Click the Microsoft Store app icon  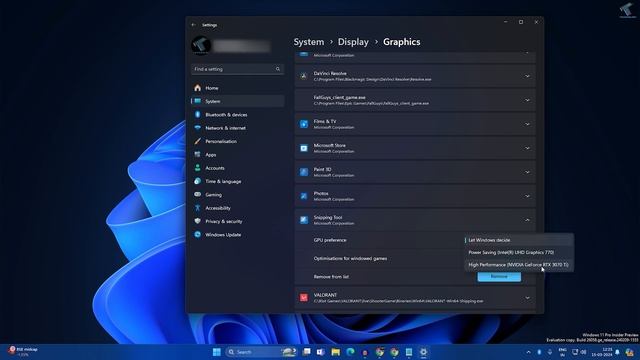coord(304,148)
